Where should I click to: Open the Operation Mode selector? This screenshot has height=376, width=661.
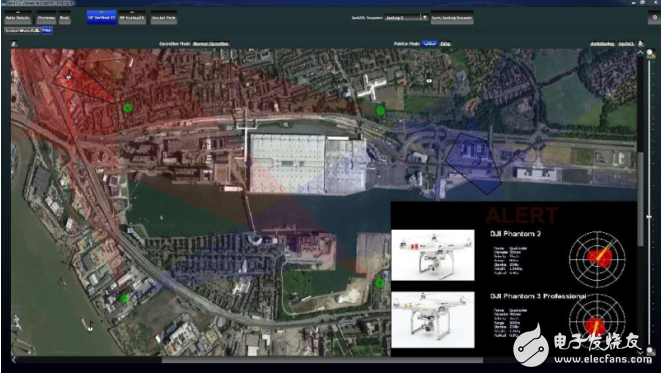tap(211, 43)
